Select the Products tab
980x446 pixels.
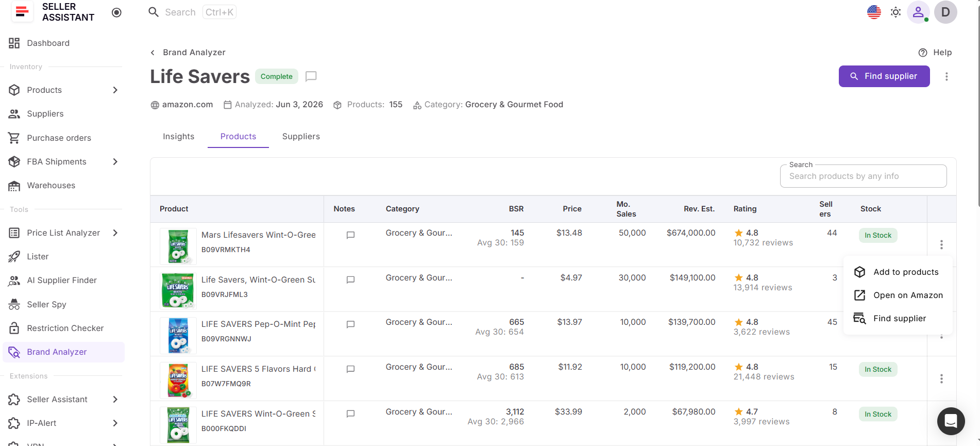click(238, 137)
